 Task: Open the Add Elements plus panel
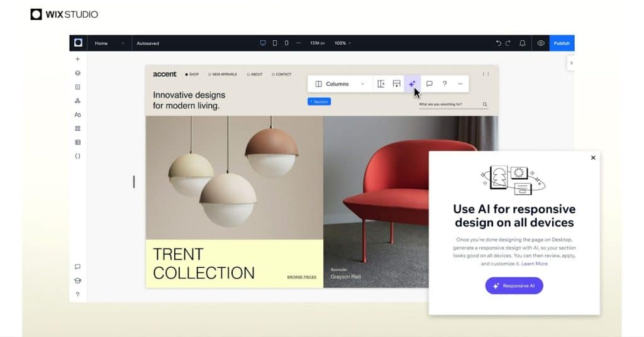[x=77, y=59]
